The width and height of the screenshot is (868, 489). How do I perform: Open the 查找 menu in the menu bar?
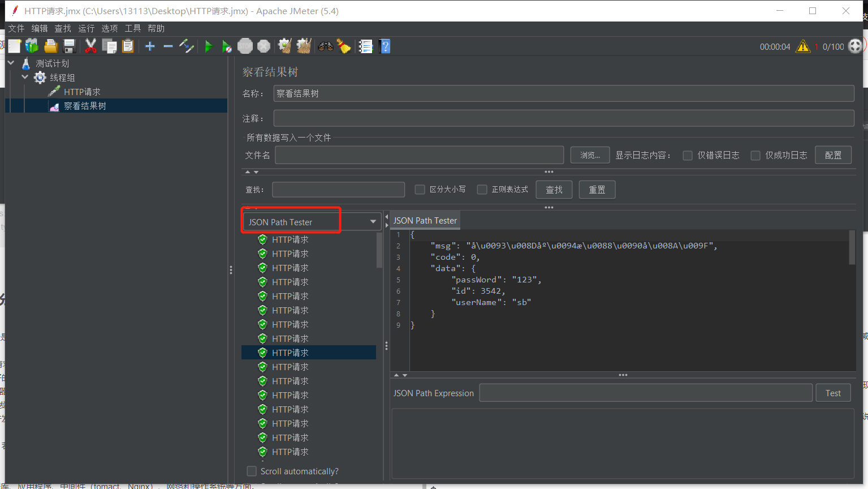(x=63, y=28)
